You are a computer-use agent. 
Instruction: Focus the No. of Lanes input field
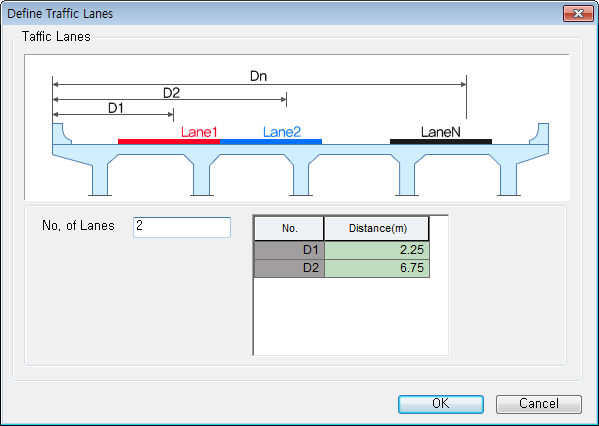182,227
